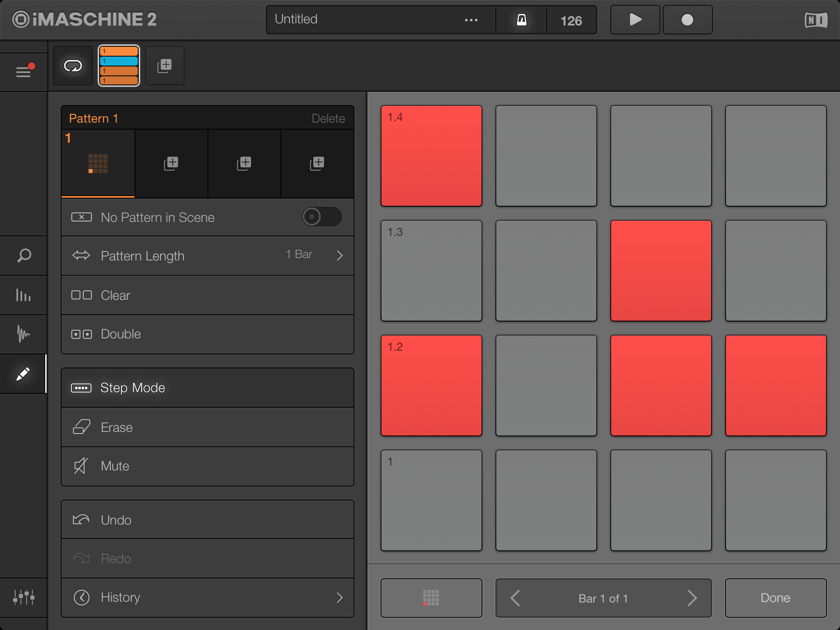Select the pencil edit tab in sidebar
The image size is (840, 630).
pyautogui.click(x=23, y=374)
